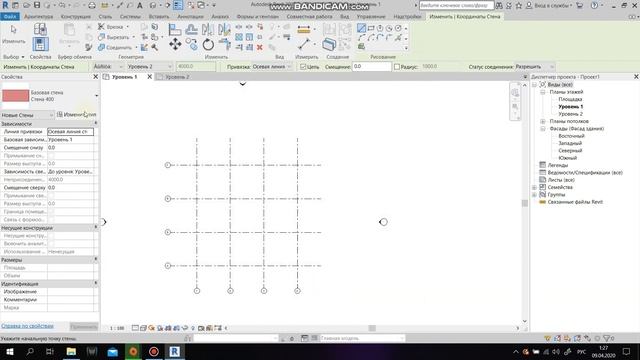Click the Смещение offset input field

pyautogui.click(x=371, y=67)
